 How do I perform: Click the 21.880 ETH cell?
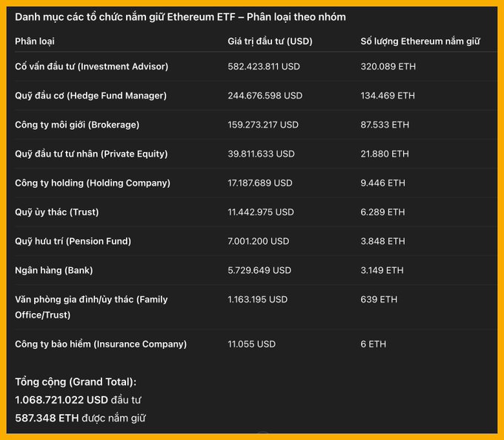385,154
